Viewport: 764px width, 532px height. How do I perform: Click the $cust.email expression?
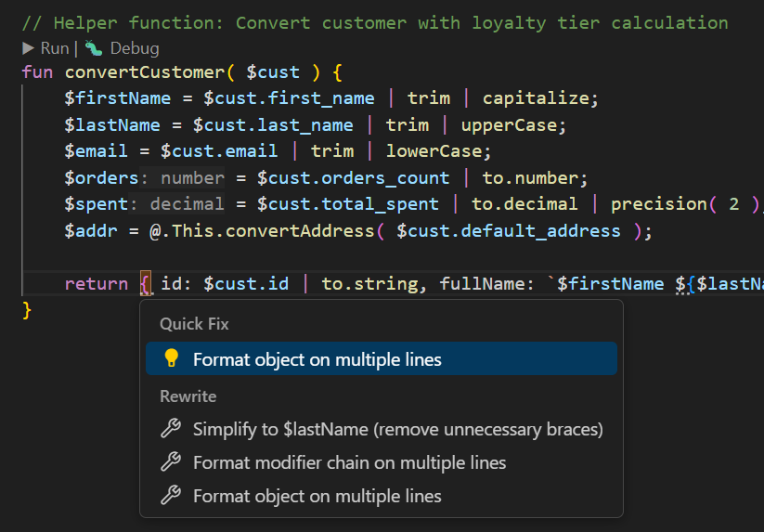point(219,151)
